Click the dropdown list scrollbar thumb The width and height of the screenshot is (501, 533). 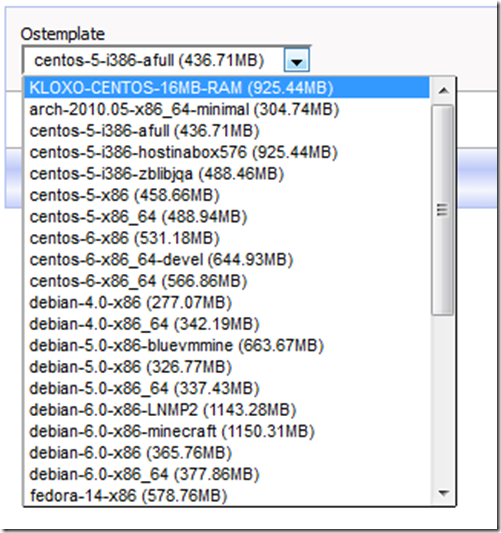tap(443, 210)
